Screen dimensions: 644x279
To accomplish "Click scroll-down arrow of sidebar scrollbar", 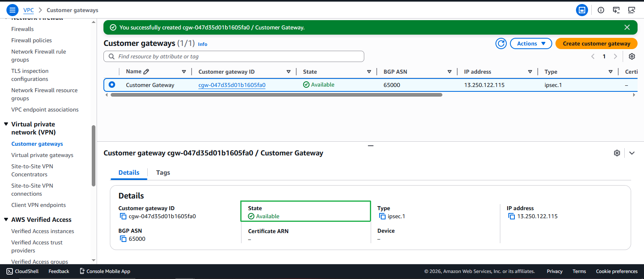I will [x=94, y=260].
